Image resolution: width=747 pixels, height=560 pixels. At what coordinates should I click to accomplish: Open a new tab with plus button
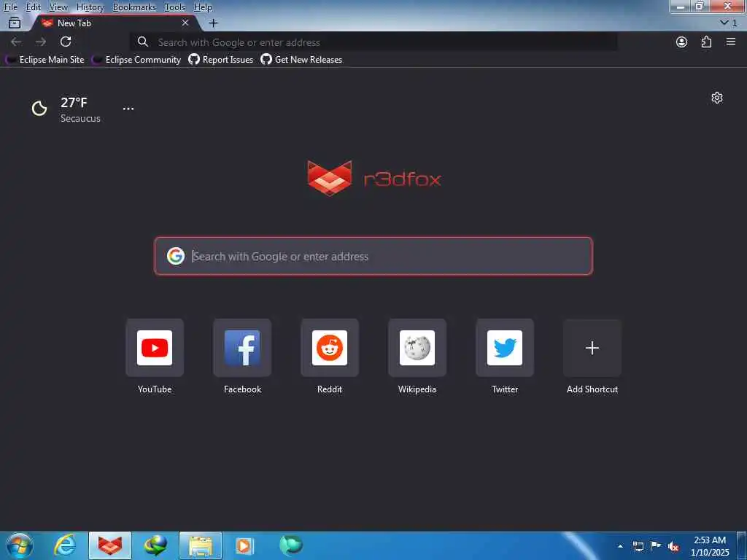coord(214,23)
